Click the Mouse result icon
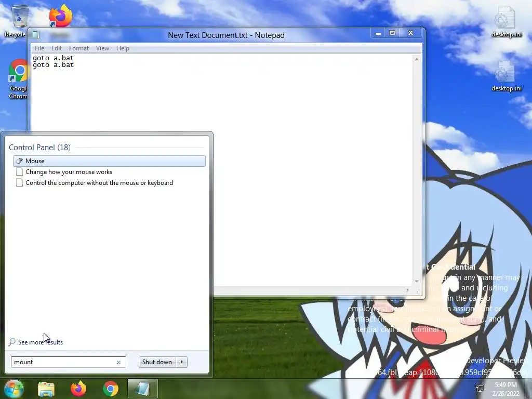This screenshot has height=399, width=532. 19,161
